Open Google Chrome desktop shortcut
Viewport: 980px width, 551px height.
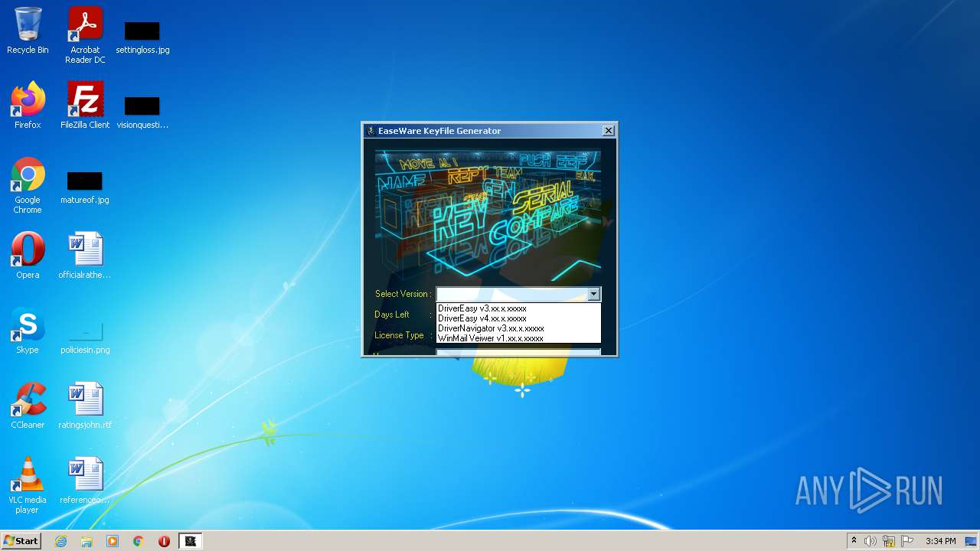[x=28, y=185]
